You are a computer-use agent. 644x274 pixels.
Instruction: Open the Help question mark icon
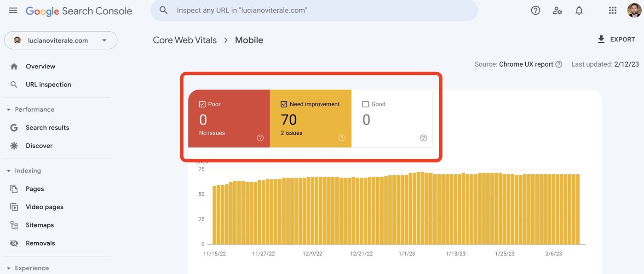click(x=535, y=10)
